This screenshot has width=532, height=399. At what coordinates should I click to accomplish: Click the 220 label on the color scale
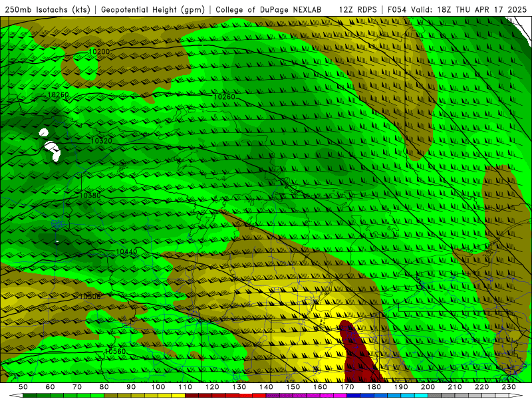(482, 387)
